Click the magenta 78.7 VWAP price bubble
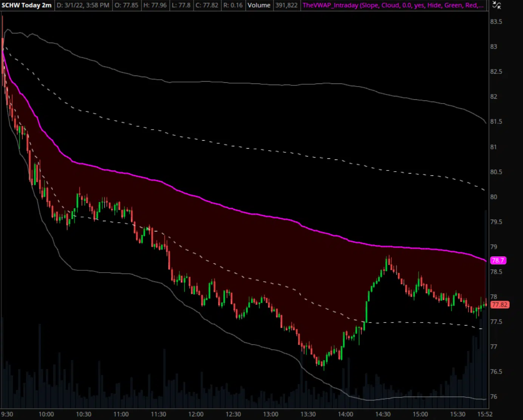523x420 pixels. click(498, 260)
